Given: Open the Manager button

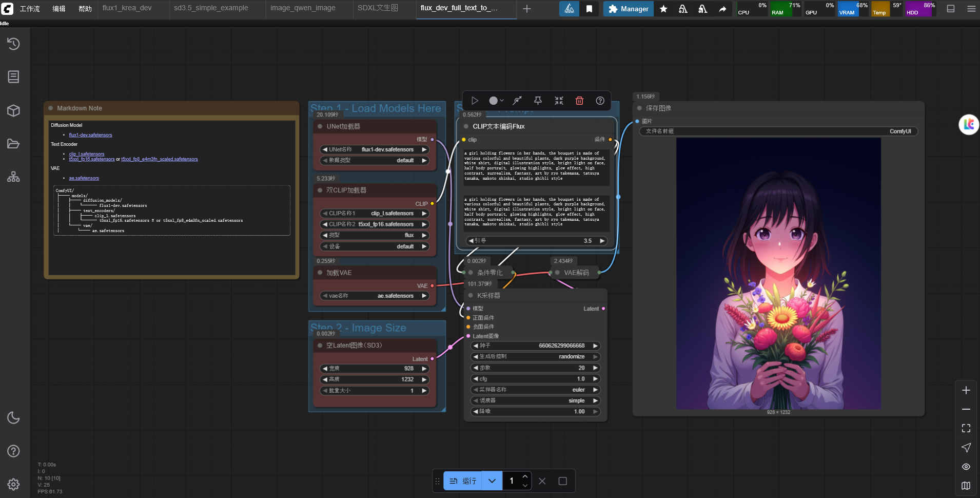Looking at the screenshot, I should (x=628, y=9).
